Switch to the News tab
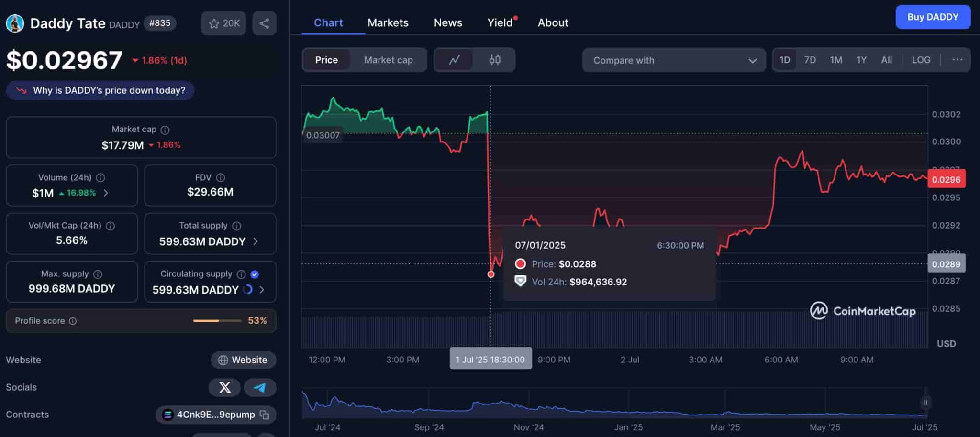Screen dimensions: 980x437 447,22
